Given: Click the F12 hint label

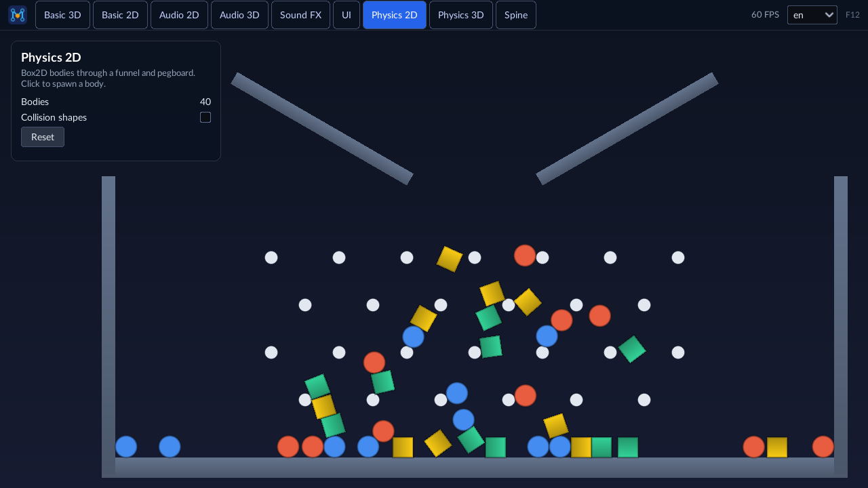Looking at the screenshot, I should pyautogui.click(x=852, y=15).
